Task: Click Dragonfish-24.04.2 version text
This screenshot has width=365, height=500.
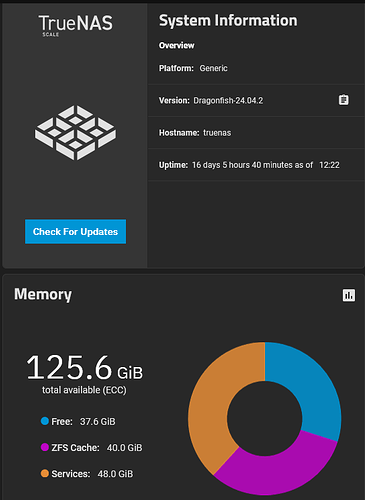Action: tap(228, 101)
